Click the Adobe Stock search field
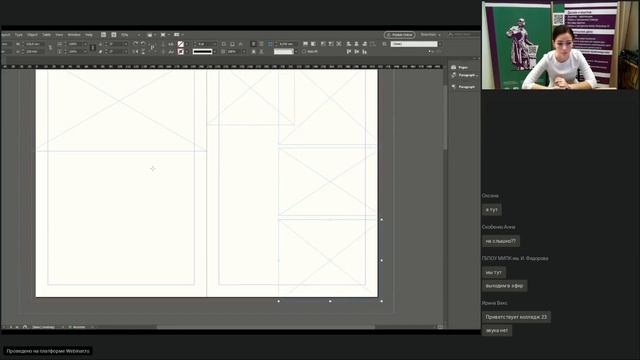This screenshot has width=640, height=360. 464,35
